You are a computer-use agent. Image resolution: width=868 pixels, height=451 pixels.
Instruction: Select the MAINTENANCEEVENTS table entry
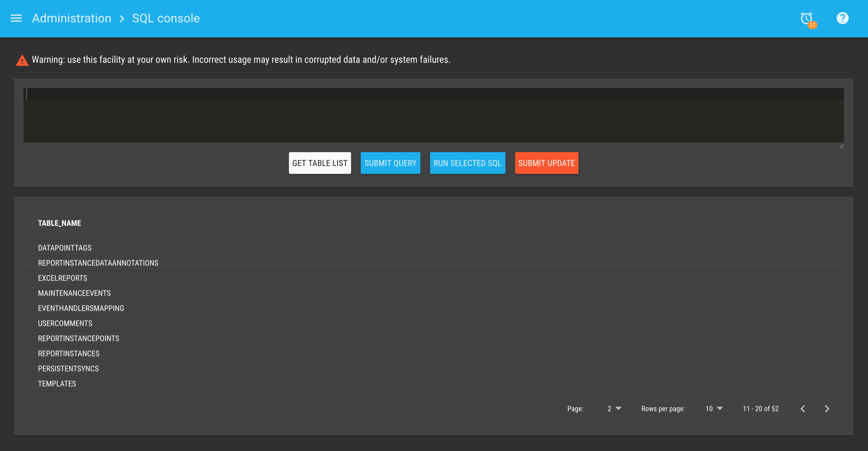74,293
